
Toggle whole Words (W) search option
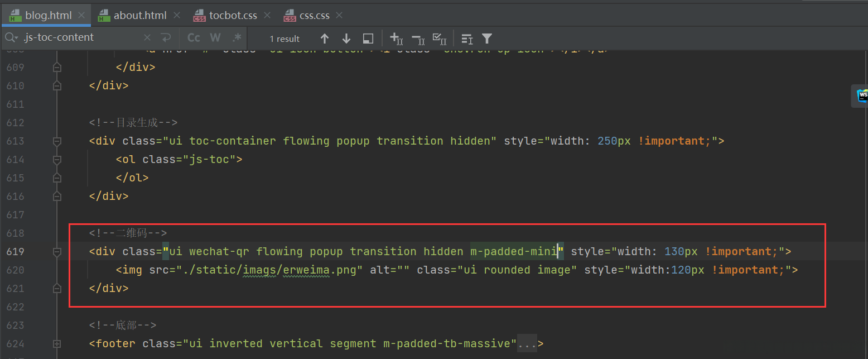pyautogui.click(x=215, y=38)
